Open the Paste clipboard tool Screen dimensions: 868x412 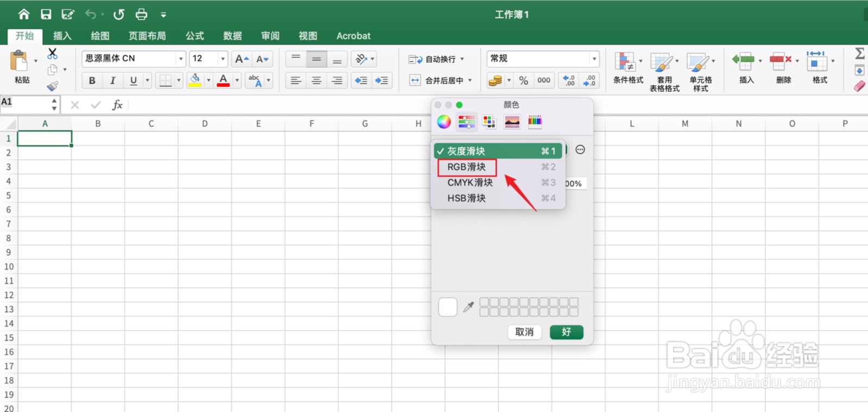pyautogui.click(x=20, y=61)
